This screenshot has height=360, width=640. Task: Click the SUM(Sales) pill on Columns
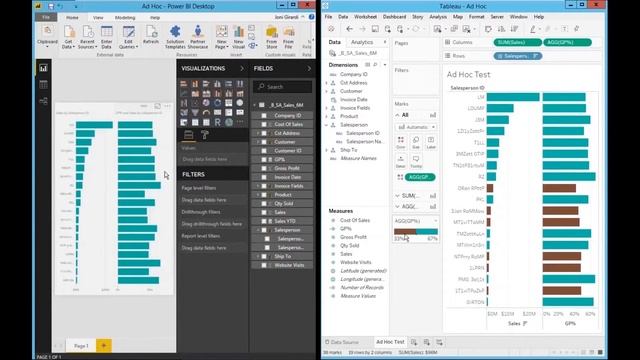click(517, 42)
